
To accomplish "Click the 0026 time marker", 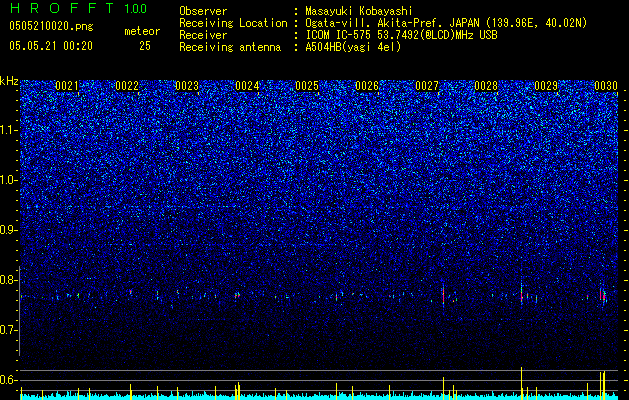I will click(x=367, y=86).
